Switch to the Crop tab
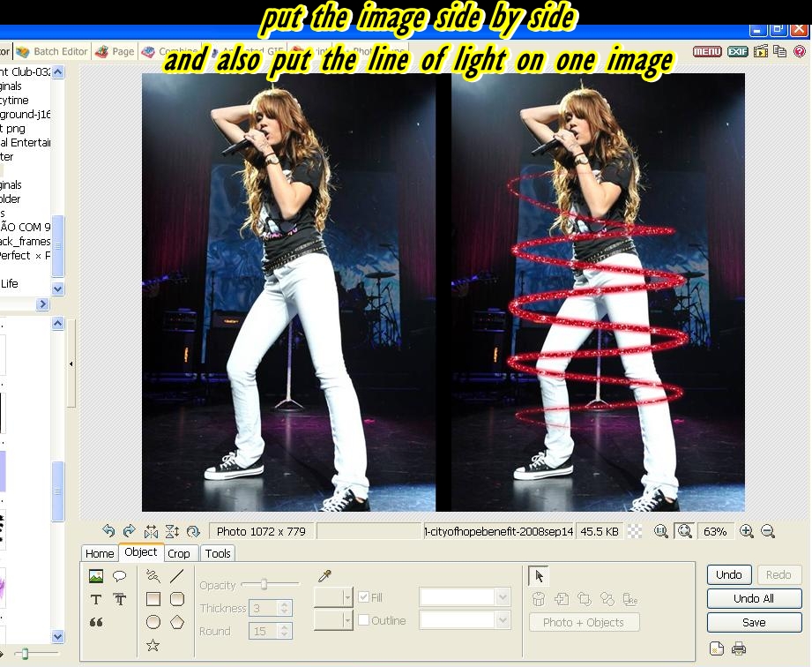Viewport: 812px width, 667px height. click(x=180, y=553)
